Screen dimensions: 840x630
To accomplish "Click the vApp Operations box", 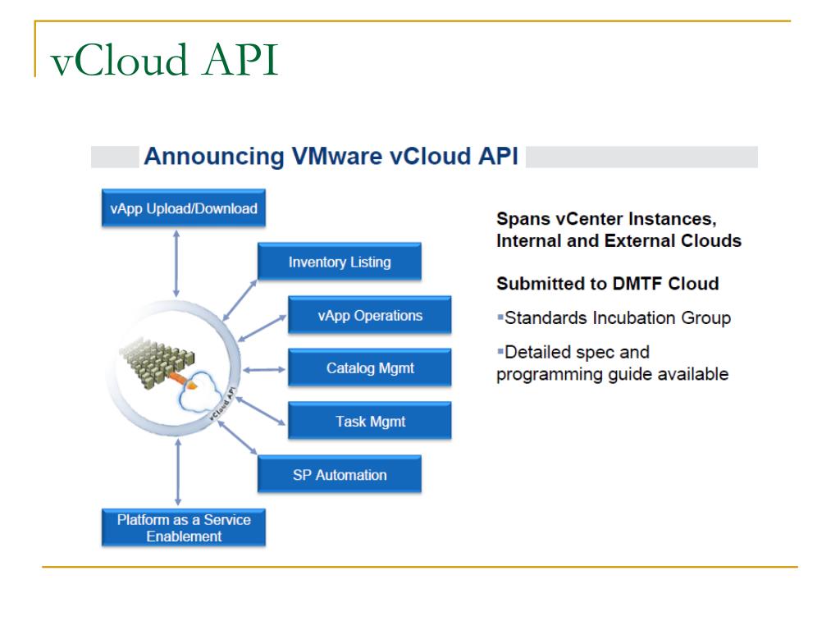I will click(x=370, y=315).
